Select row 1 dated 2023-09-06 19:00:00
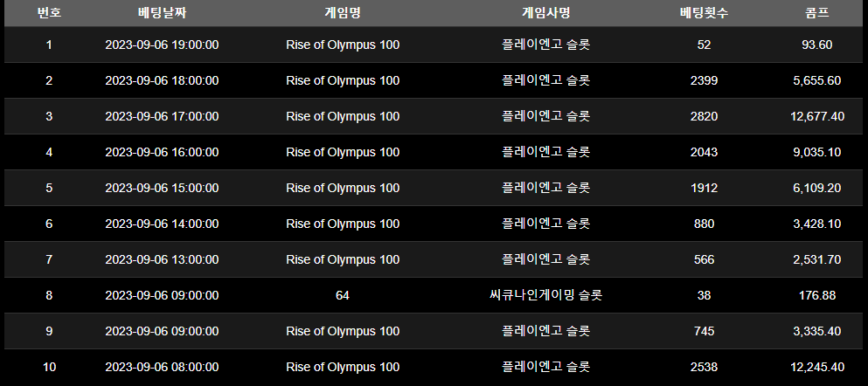This screenshot has width=868, height=386. pos(434,45)
